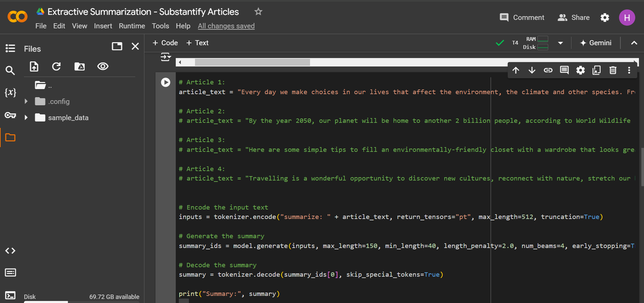
Task: Click the horizontal output scrollbar thumb
Action: [252, 62]
